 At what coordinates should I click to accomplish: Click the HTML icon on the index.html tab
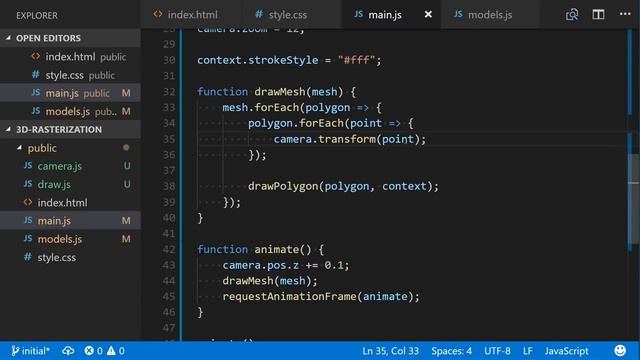[x=158, y=14]
